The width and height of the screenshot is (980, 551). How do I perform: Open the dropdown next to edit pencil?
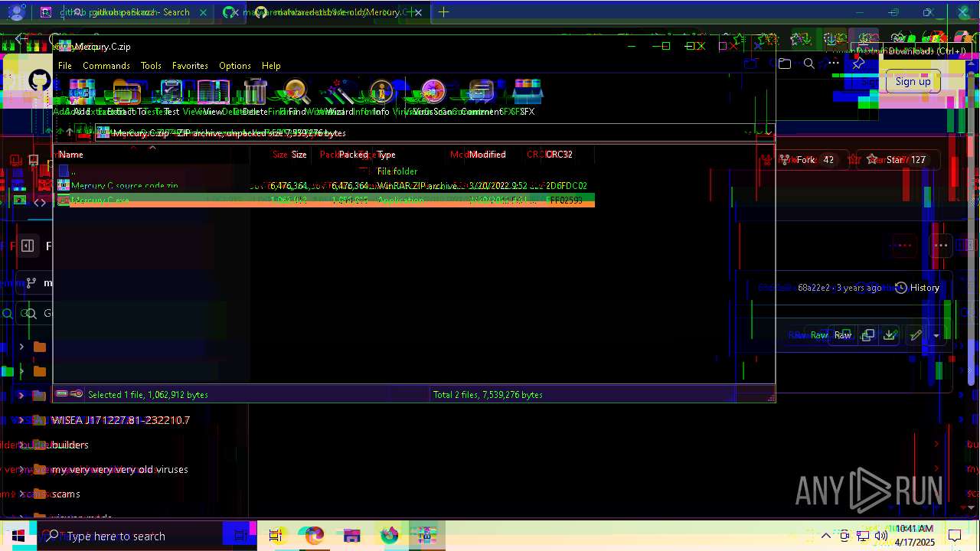(x=936, y=335)
